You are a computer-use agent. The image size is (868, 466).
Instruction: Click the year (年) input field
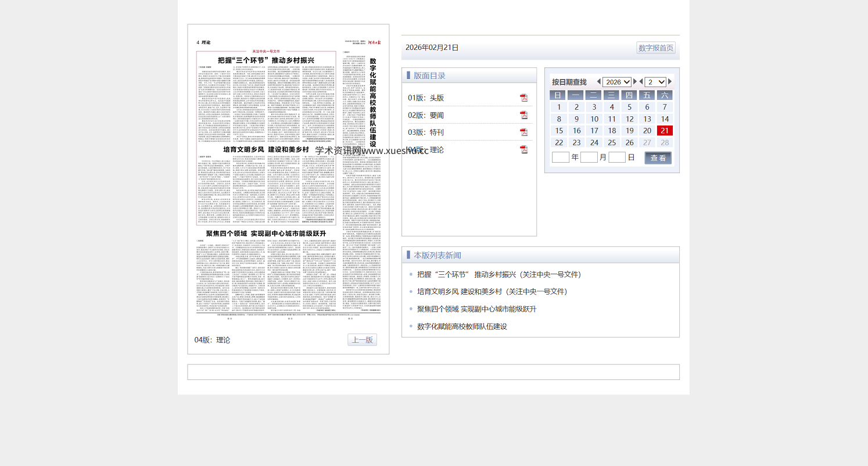[560, 157]
